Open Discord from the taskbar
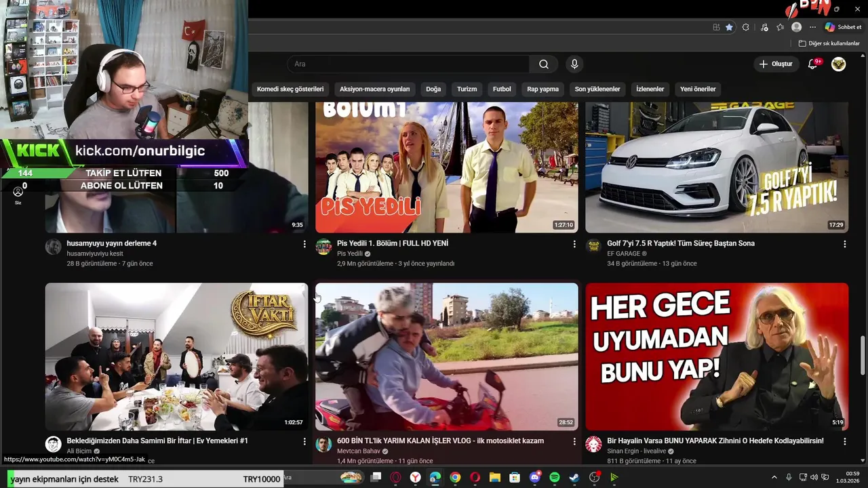 (x=534, y=478)
